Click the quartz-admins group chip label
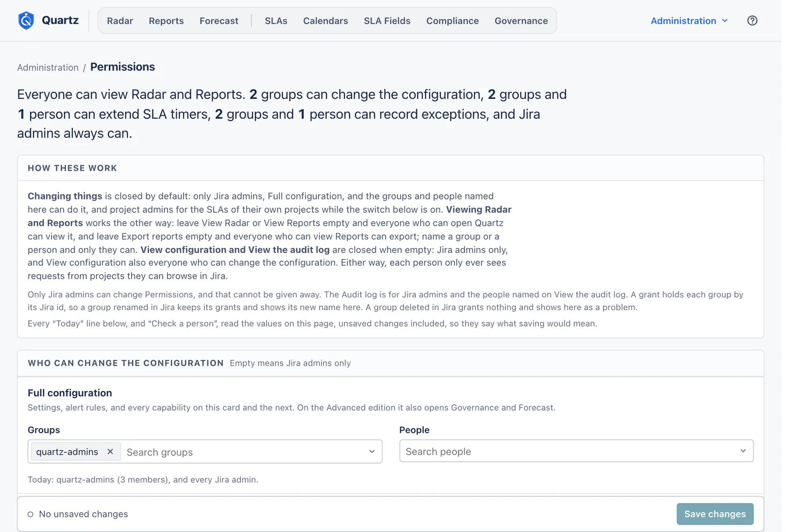The height and width of the screenshot is (532, 792). pyautogui.click(x=67, y=452)
